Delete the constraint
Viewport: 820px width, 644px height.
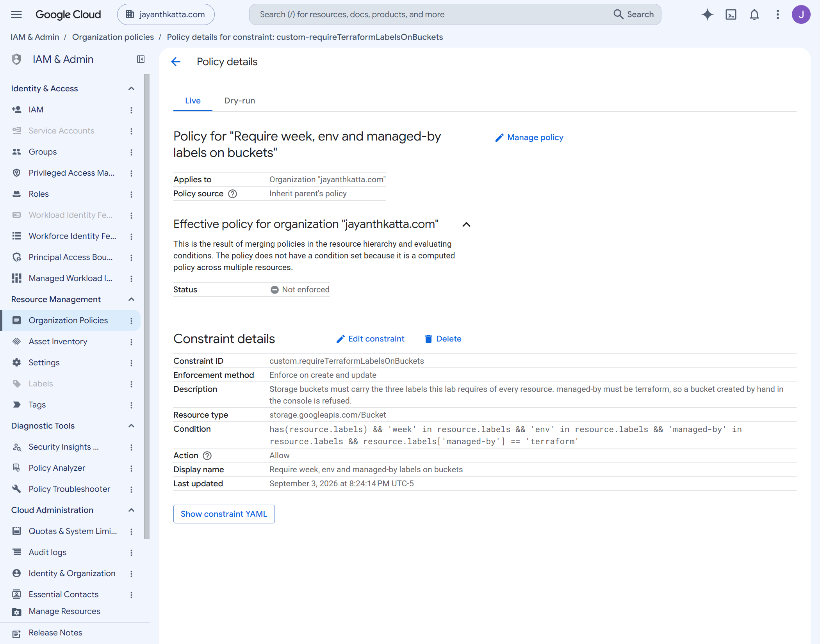coord(443,339)
